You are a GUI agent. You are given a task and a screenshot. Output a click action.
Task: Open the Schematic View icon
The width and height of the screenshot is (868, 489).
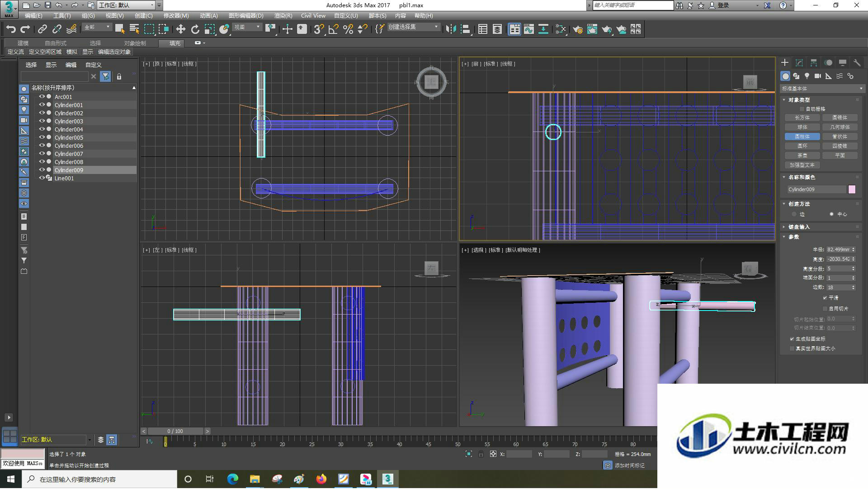(x=543, y=29)
